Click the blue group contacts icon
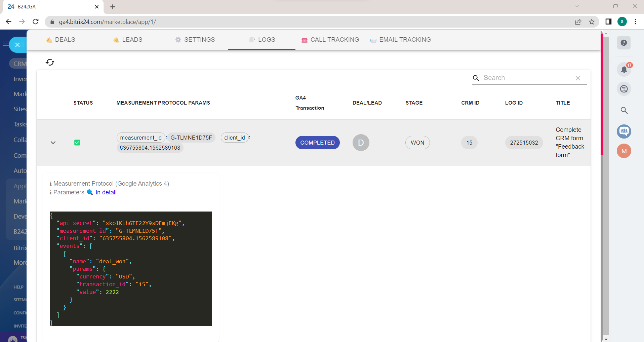 click(x=624, y=131)
